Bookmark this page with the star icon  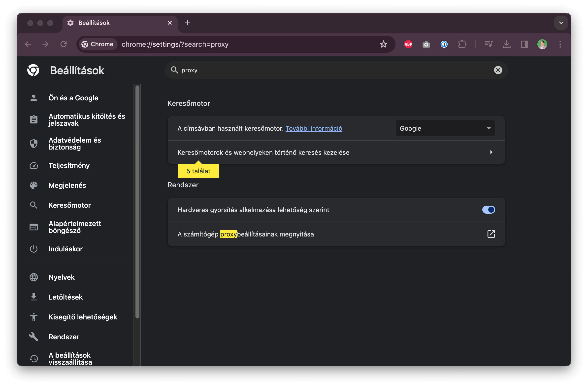[383, 44]
